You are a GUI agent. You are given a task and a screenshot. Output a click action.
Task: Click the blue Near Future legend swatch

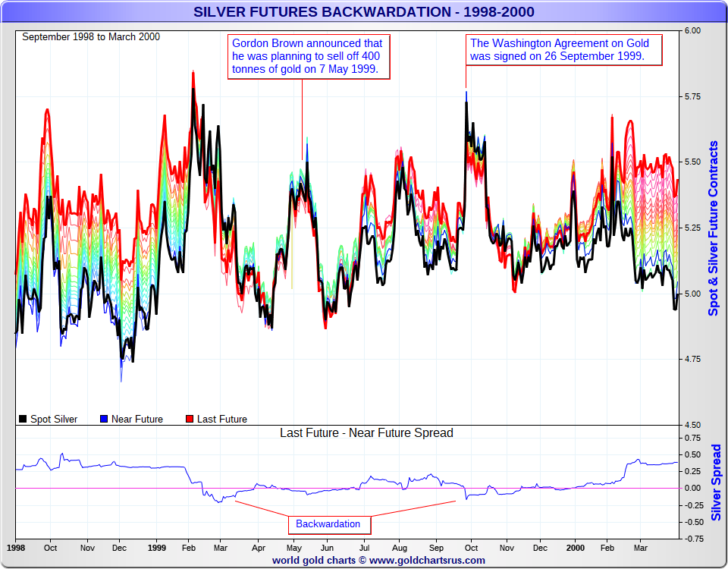point(104,419)
